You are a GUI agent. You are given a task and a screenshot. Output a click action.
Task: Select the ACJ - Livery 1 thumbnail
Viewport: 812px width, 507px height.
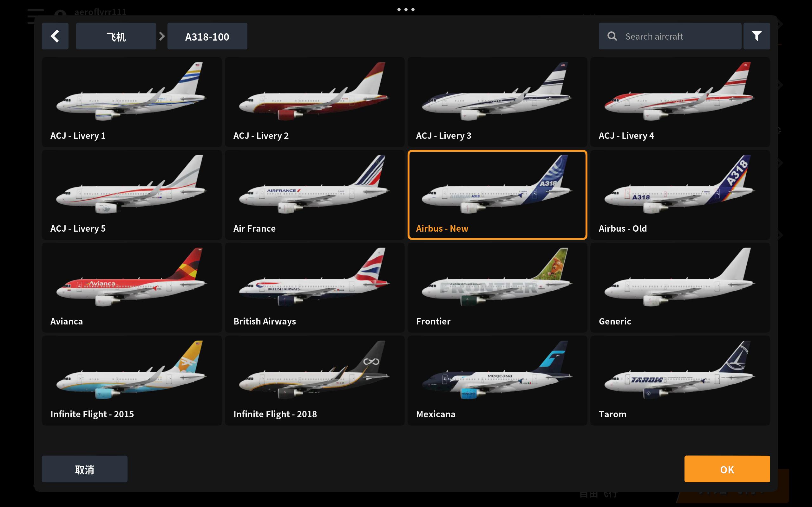pyautogui.click(x=132, y=102)
